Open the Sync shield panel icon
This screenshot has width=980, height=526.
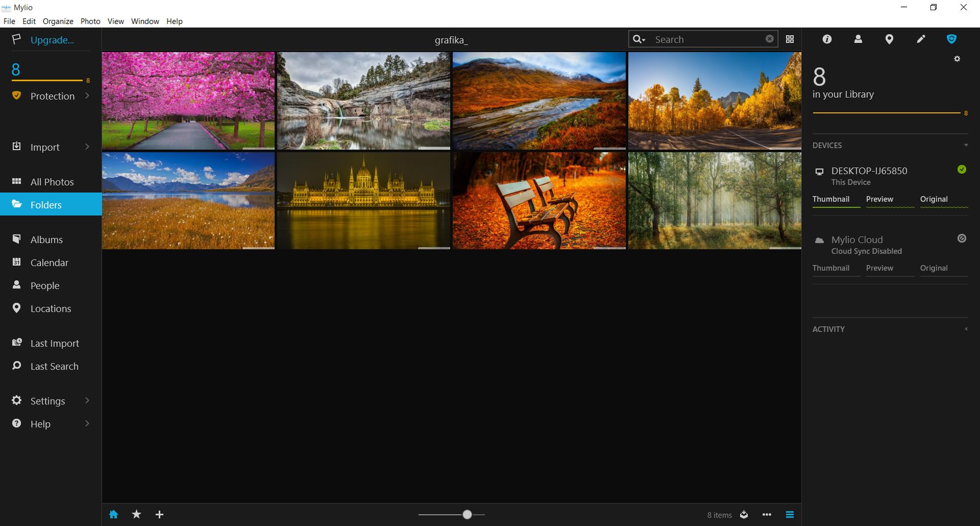tap(952, 39)
